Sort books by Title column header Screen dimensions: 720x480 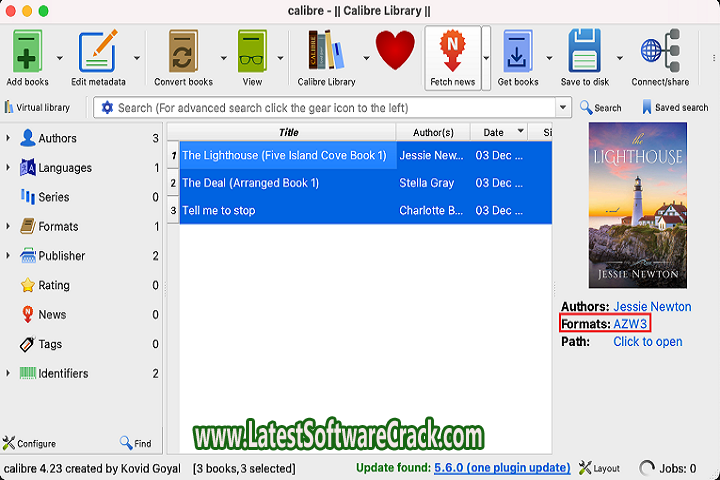pos(288,132)
